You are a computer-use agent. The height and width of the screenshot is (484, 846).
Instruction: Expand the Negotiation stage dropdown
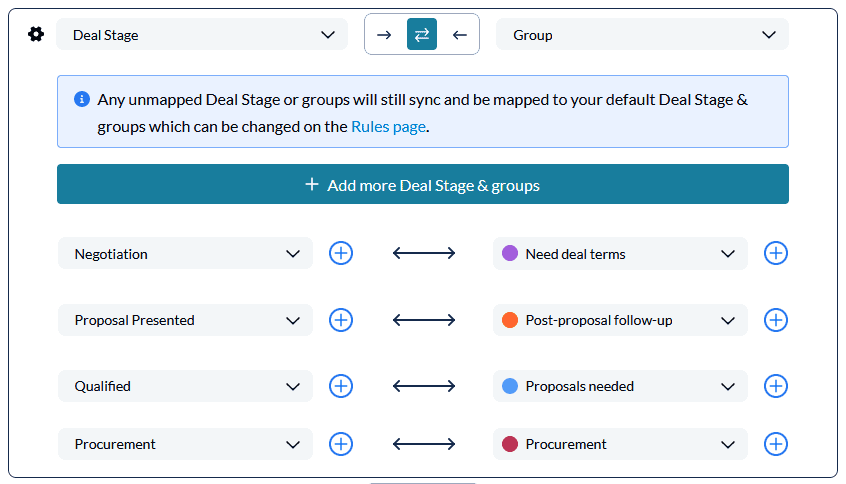pyautogui.click(x=185, y=253)
